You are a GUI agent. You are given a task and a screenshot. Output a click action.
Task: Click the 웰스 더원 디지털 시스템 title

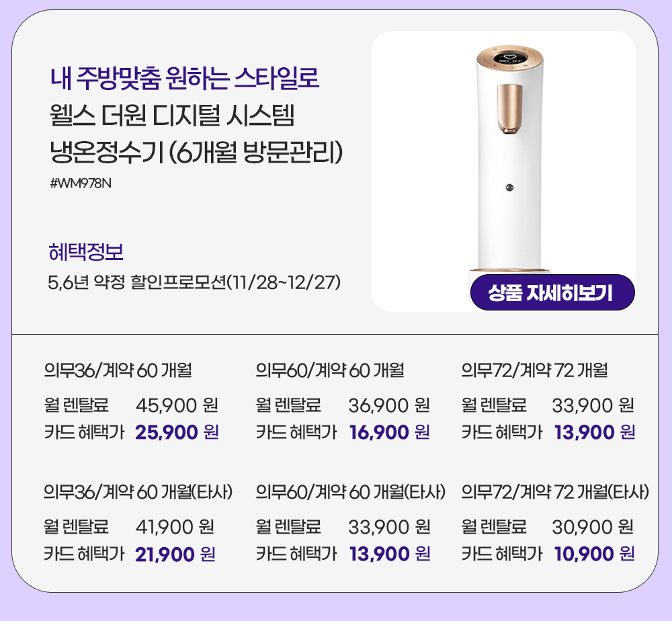[x=173, y=115]
